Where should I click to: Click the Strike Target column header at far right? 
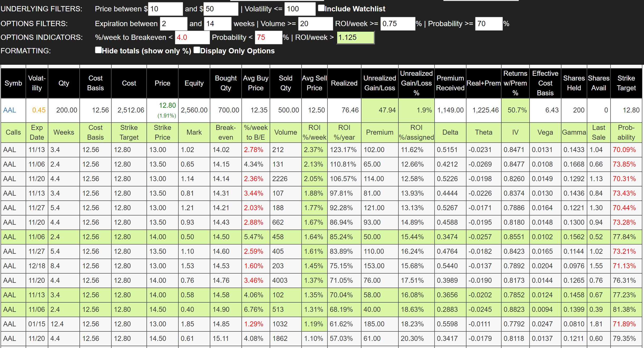click(x=626, y=83)
